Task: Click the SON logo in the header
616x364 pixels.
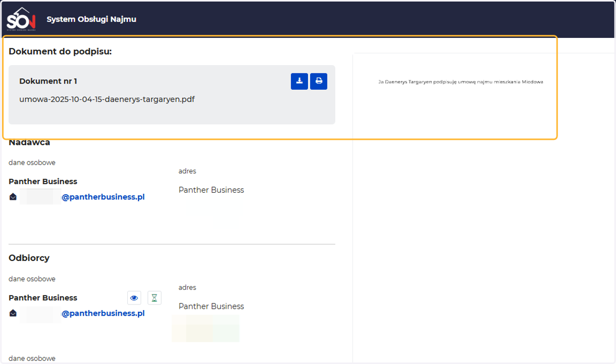Action: (21, 19)
